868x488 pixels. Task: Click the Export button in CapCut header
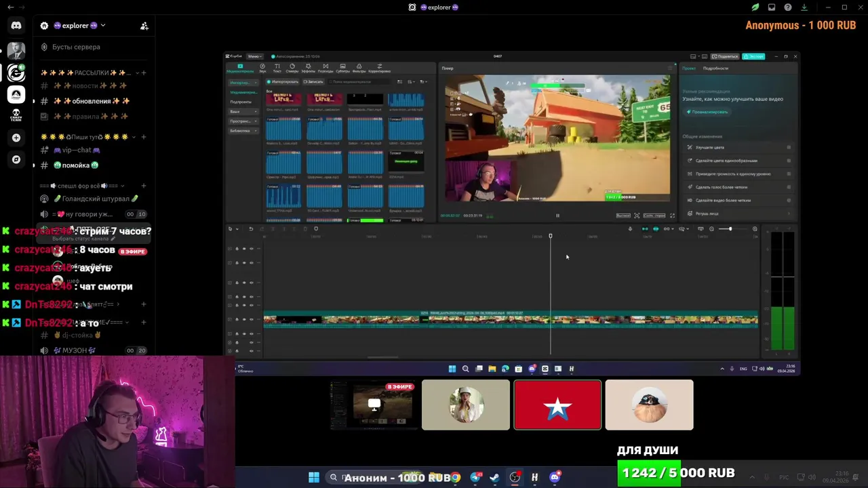[753, 56]
